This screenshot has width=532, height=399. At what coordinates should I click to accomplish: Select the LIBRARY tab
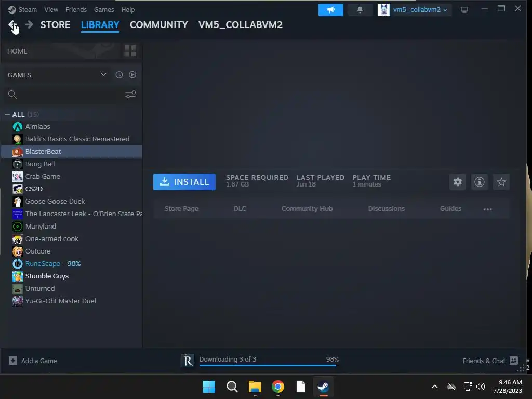[x=100, y=25]
